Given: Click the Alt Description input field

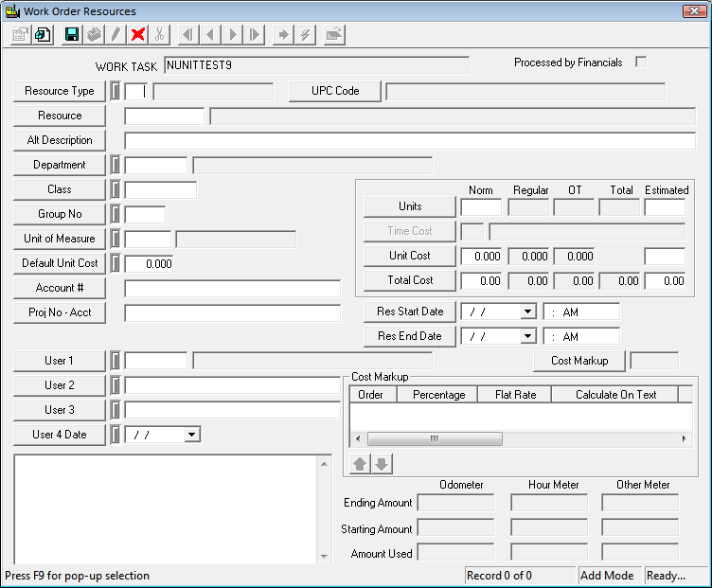Looking at the screenshot, I should click(409, 140).
